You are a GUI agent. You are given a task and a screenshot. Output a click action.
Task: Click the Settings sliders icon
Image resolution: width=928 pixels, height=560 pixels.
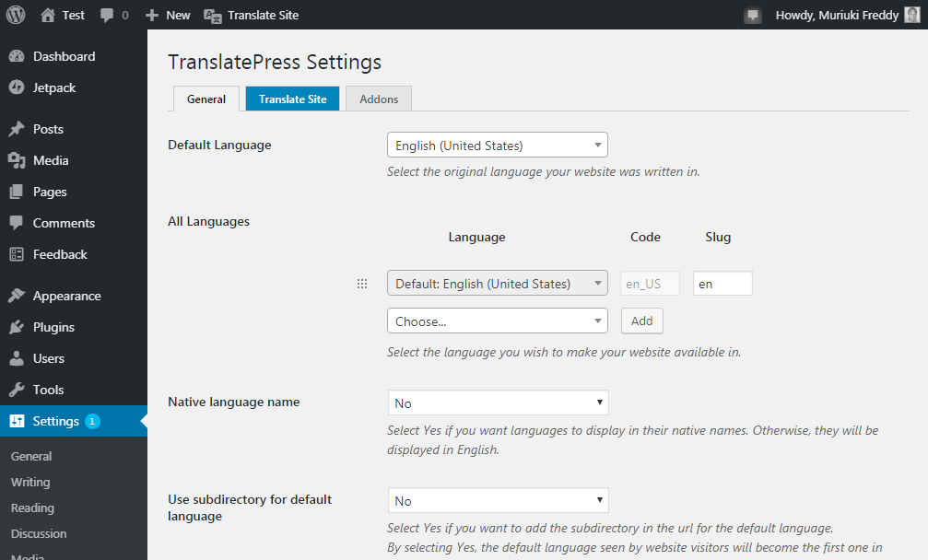click(17, 421)
